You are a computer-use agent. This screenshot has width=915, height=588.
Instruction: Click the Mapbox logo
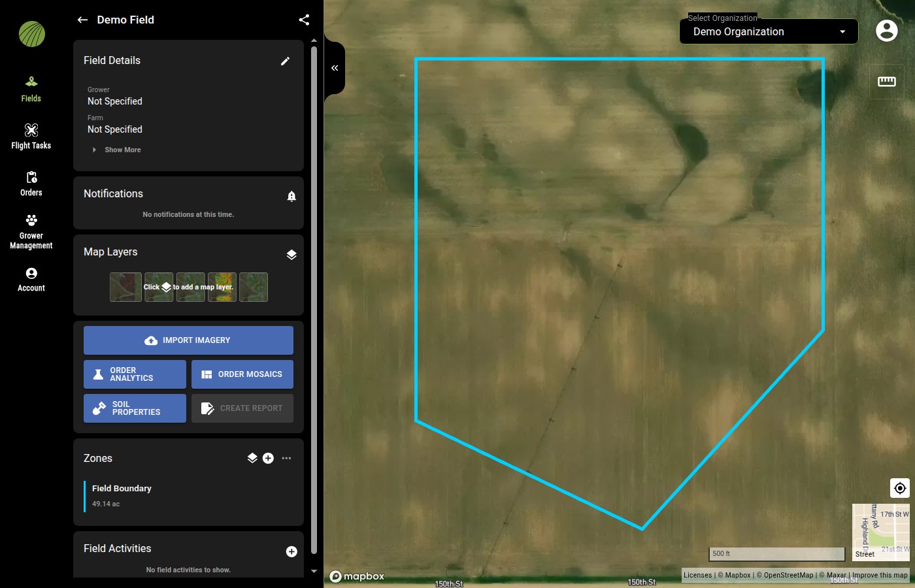[357, 576]
